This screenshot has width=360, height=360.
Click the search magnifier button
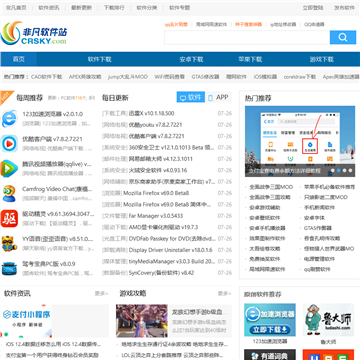click(343, 37)
